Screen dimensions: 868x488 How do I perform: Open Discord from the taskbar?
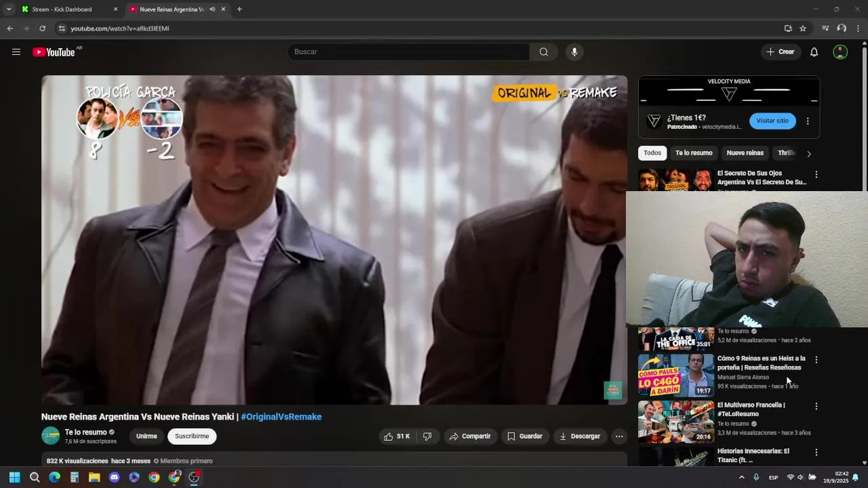tap(114, 477)
